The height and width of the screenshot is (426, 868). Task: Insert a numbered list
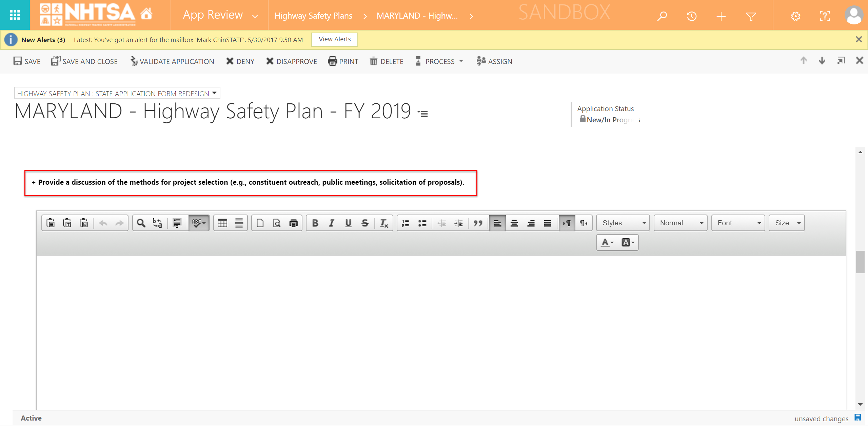click(406, 223)
